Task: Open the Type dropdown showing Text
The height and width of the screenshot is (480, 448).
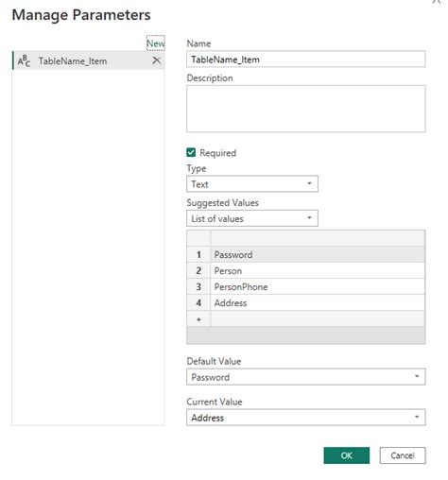Action: pos(252,184)
